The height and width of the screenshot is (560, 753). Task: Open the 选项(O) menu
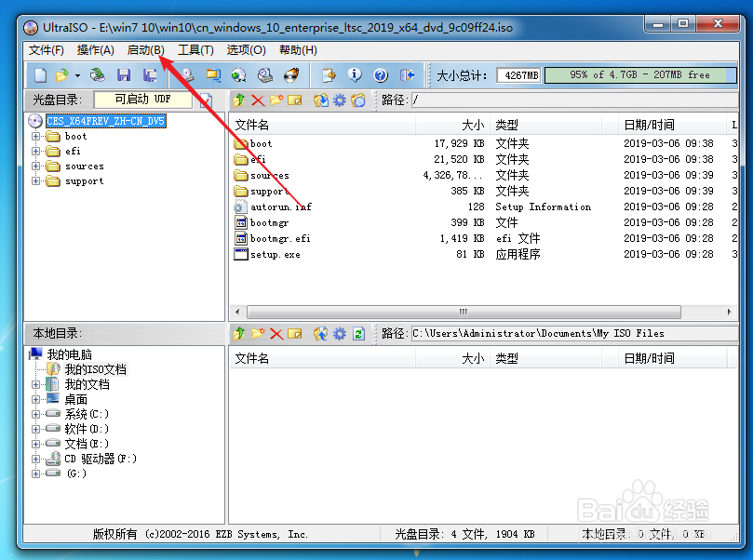tap(247, 50)
